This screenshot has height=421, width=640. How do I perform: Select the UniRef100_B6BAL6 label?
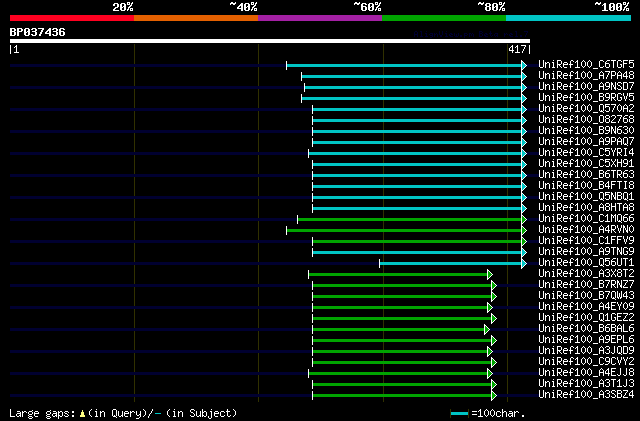click(x=586, y=329)
